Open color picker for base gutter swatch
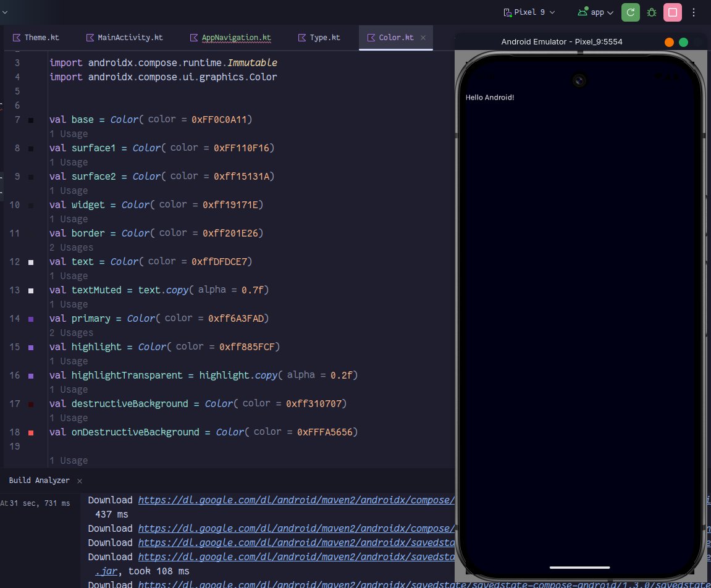 pyautogui.click(x=31, y=120)
